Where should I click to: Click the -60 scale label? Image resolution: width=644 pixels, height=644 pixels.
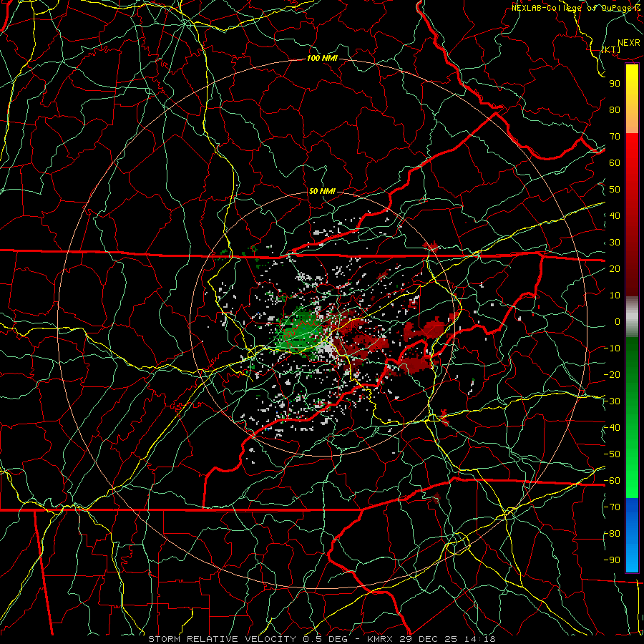click(x=612, y=481)
